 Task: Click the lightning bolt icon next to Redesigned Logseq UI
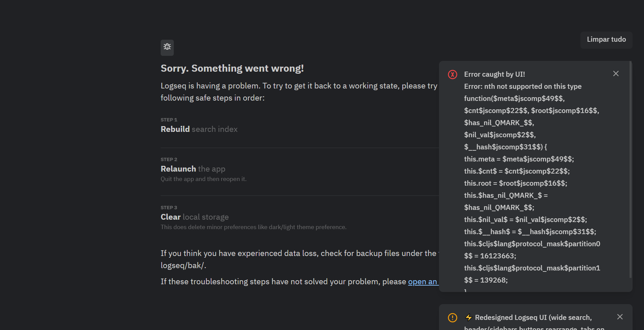(468, 317)
